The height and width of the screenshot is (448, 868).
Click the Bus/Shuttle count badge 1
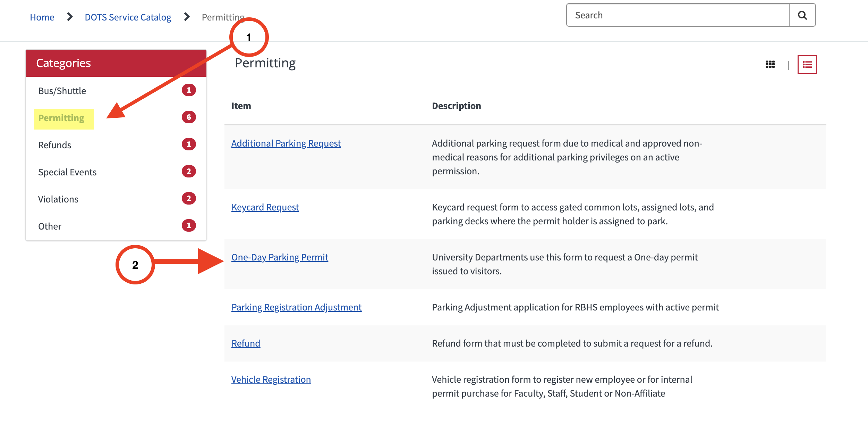pos(189,90)
